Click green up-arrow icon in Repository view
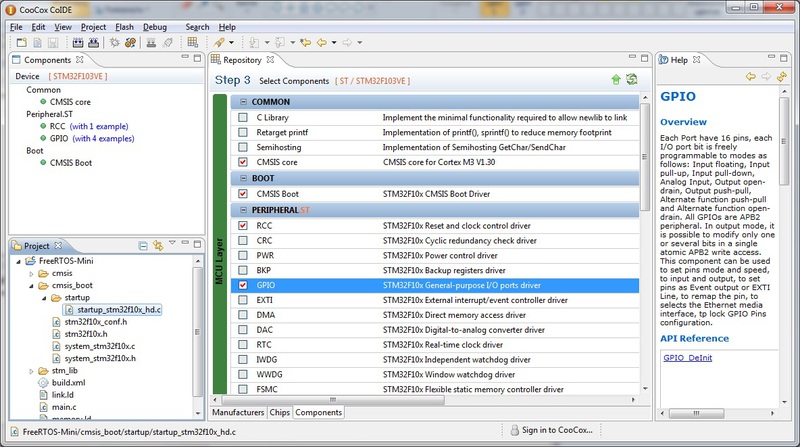Image resolution: width=800 pixels, height=447 pixels. (x=616, y=80)
